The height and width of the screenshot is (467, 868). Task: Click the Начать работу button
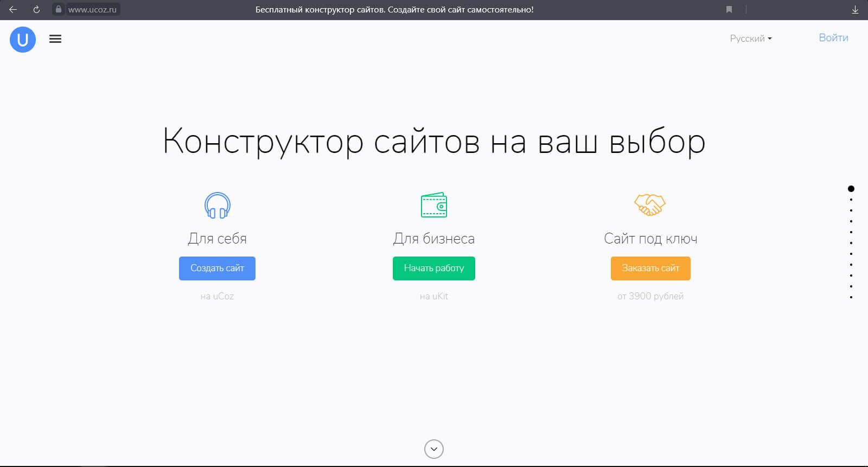click(434, 268)
